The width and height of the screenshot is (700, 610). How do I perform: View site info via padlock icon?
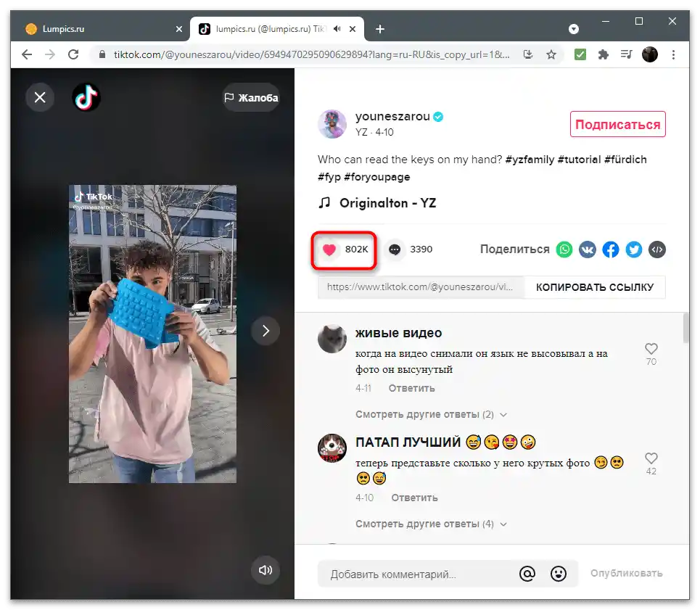click(x=102, y=54)
